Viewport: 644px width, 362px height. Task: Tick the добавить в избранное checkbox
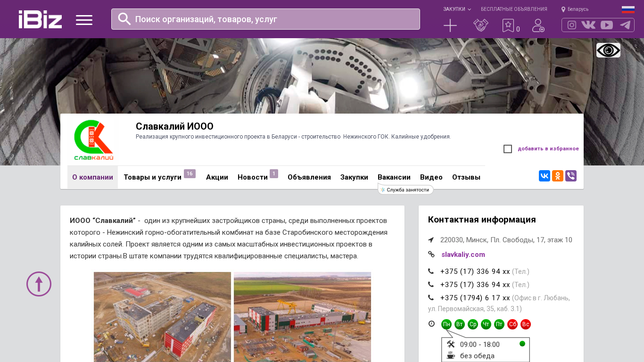tap(508, 149)
